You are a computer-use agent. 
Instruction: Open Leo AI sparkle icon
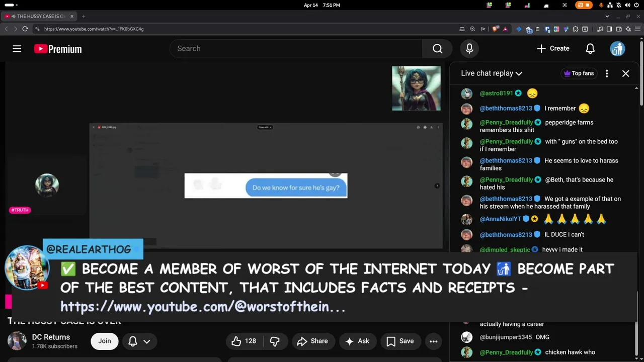point(628,29)
